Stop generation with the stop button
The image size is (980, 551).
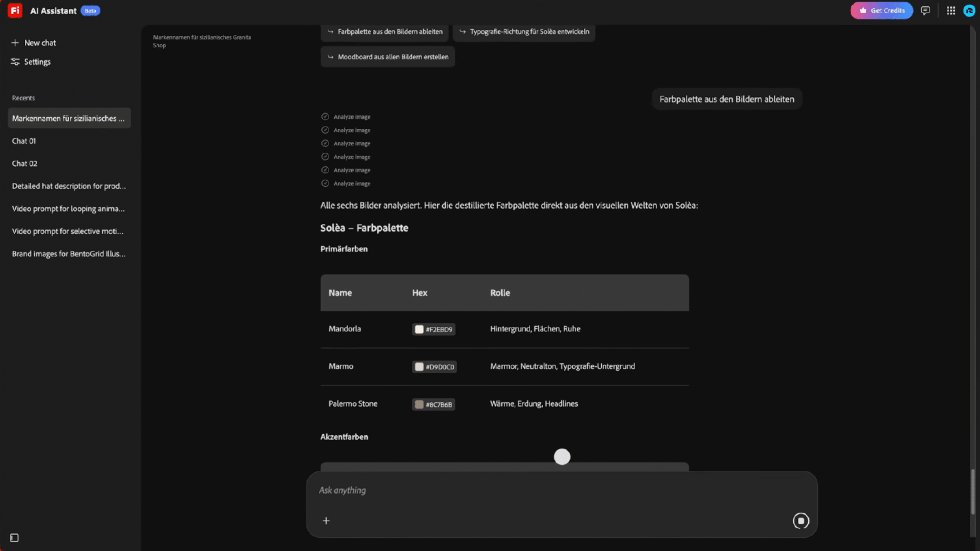801,521
